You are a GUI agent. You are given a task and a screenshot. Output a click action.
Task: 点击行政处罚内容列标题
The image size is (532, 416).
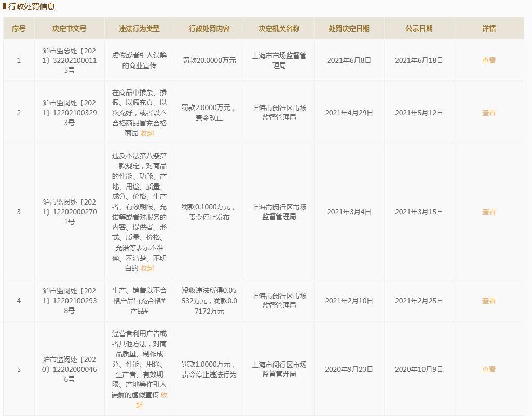click(x=209, y=29)
